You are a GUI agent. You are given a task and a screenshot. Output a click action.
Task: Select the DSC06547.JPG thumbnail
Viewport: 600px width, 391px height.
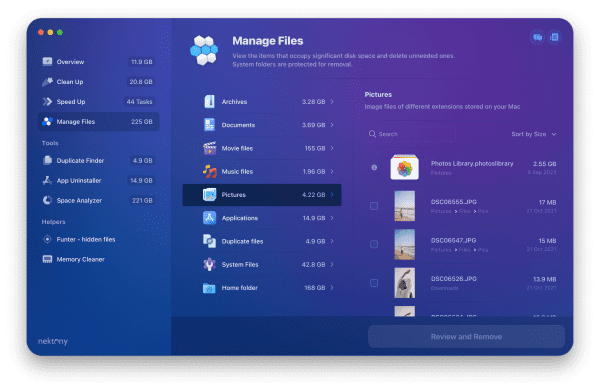click(x=404, y=244)
